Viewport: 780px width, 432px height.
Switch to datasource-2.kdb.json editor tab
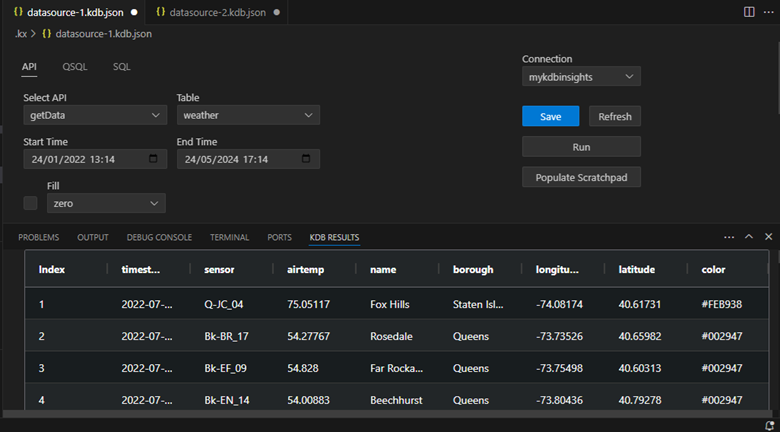point(217,12)
